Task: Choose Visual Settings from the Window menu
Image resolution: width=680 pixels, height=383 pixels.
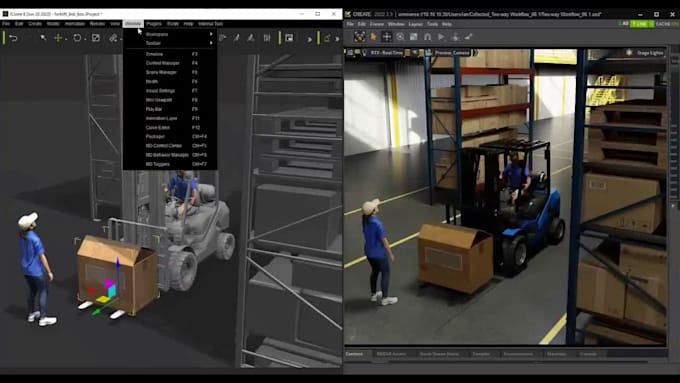Action: (170, 91)
